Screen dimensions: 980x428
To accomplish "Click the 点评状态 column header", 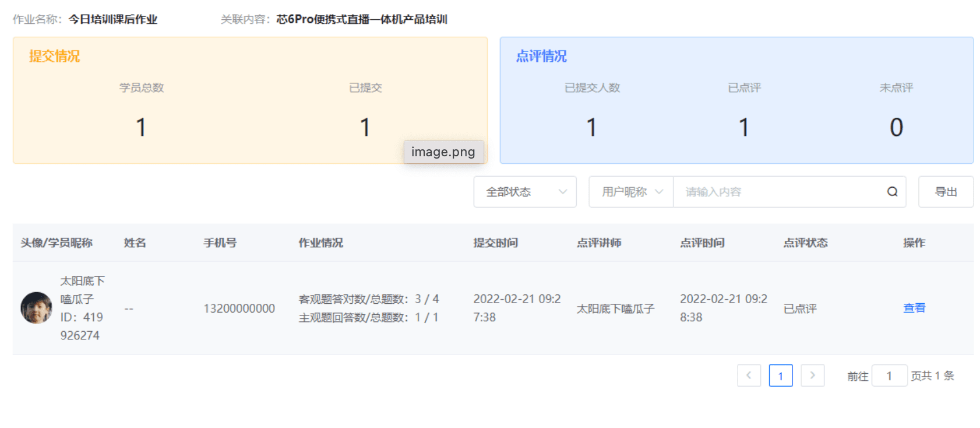I will (x=805, y=243).
